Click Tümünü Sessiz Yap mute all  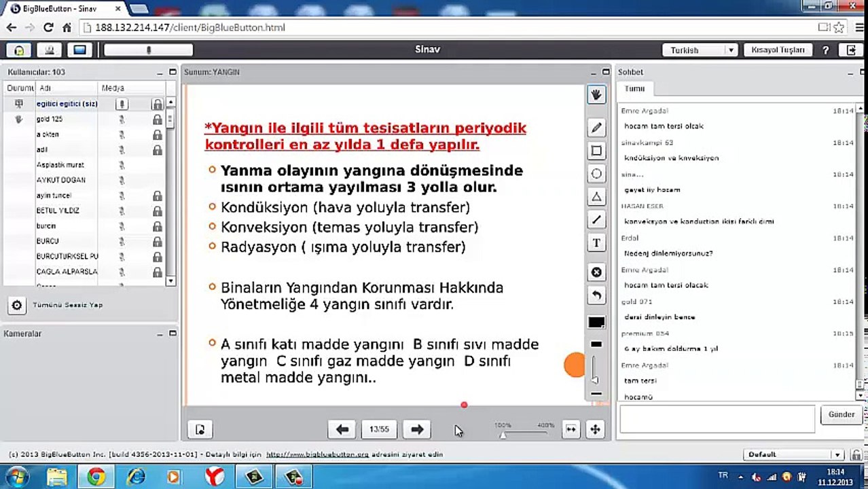tap(68, 305)
